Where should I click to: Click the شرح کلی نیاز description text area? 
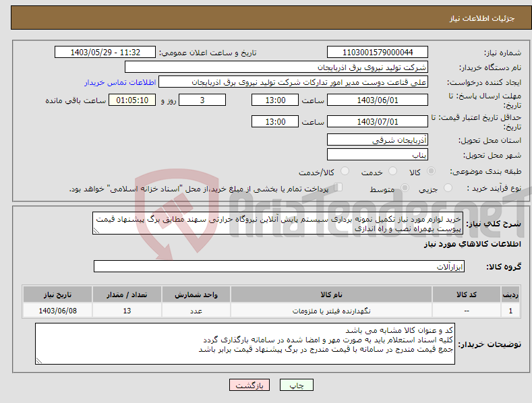pyautogui.click(x=278, y=223)
